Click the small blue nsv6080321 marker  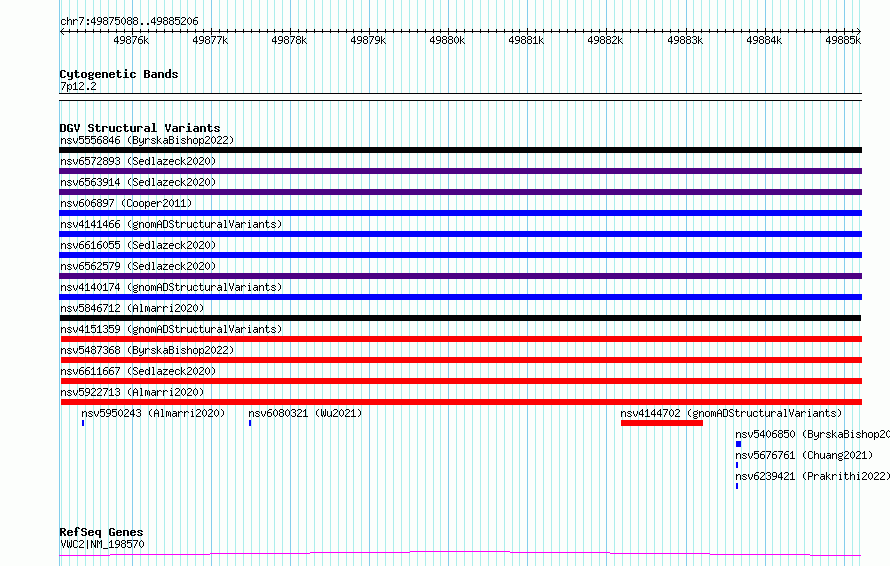[x=250, y=423]
